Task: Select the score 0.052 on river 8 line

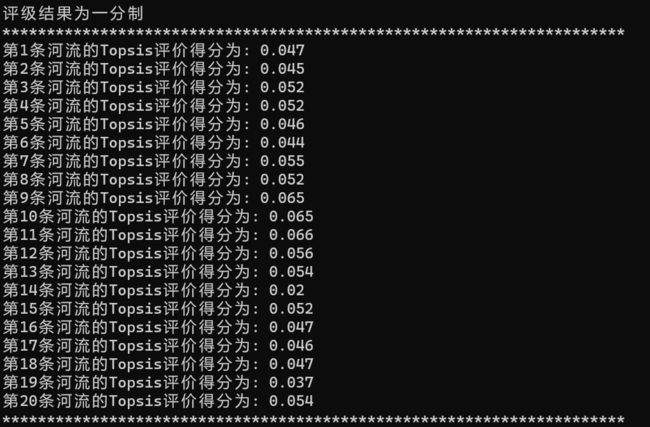Action: pyautogui.click(x=282, y=180)
